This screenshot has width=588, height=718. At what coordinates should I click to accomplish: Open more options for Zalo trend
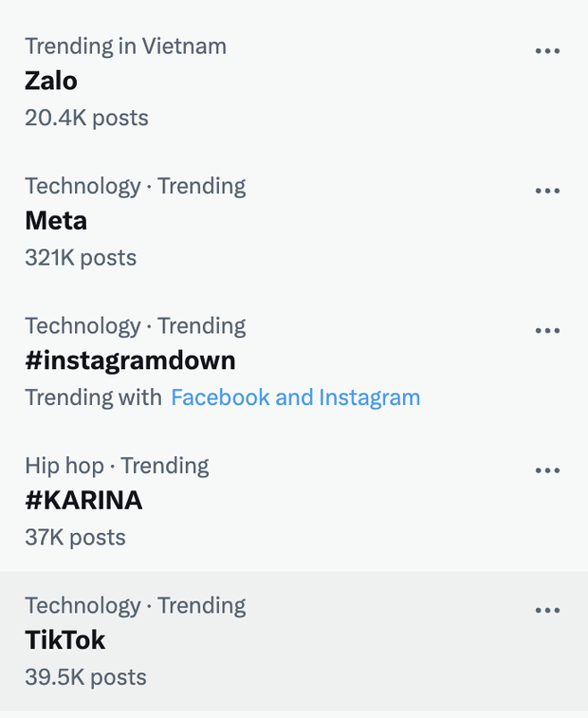click(547, 51)
